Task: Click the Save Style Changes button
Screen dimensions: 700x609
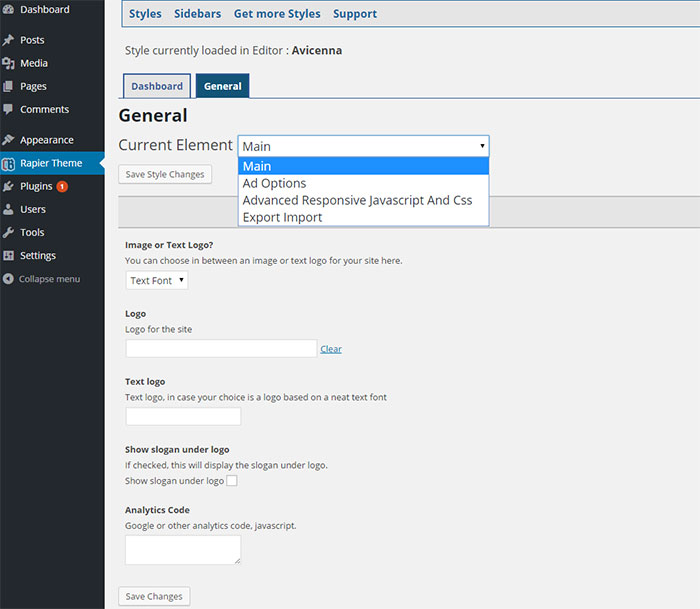Action: [165, 174]
